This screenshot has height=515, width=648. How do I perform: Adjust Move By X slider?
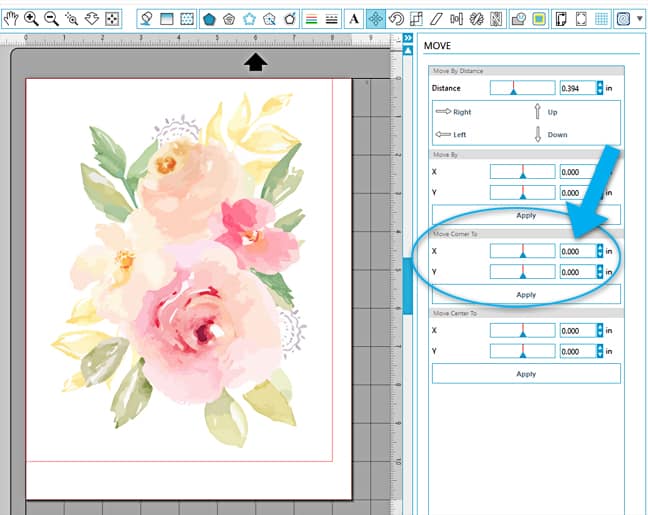522,172
